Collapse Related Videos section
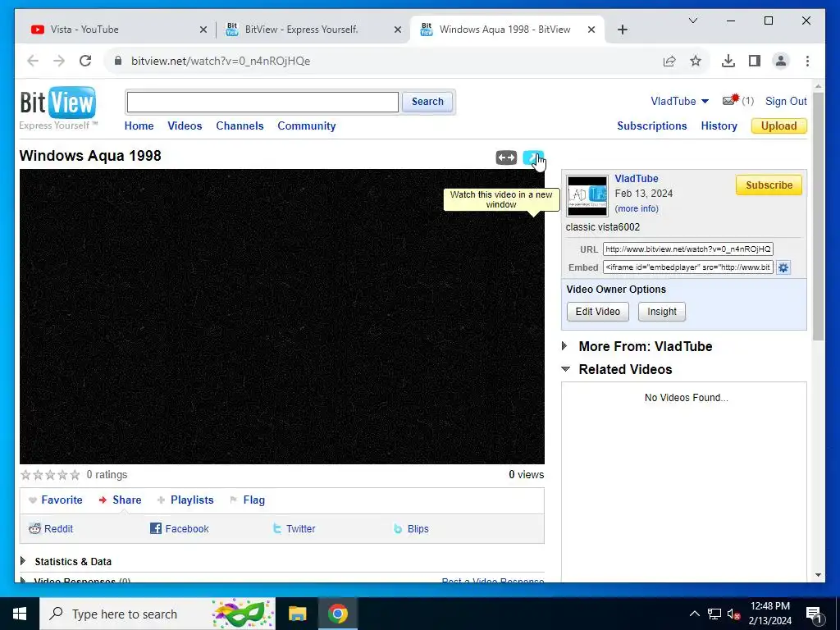The width and height of the screenshot is (840, 630). pos(565,369)
